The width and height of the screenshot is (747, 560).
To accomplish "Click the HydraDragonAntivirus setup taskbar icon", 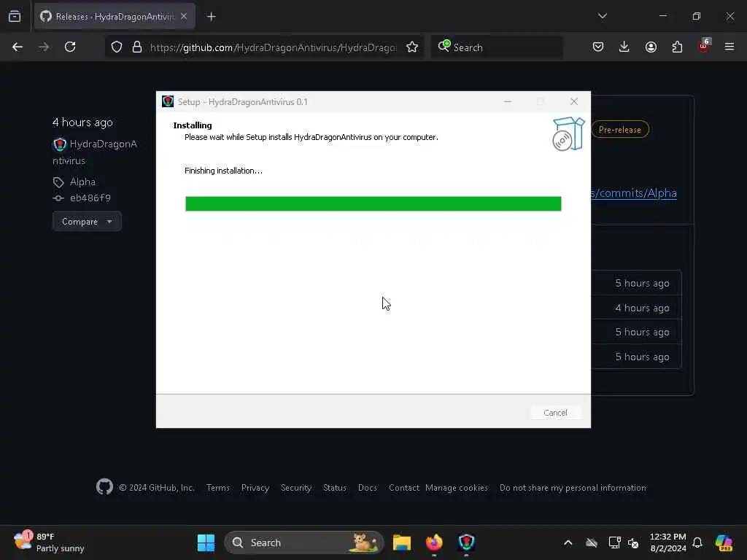I will [x=466, y=542].
